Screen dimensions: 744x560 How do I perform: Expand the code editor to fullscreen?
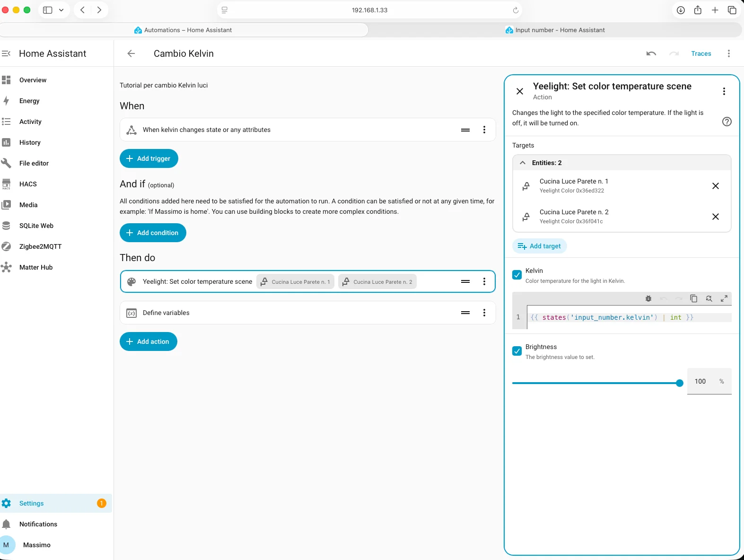(x=724, y=298)
